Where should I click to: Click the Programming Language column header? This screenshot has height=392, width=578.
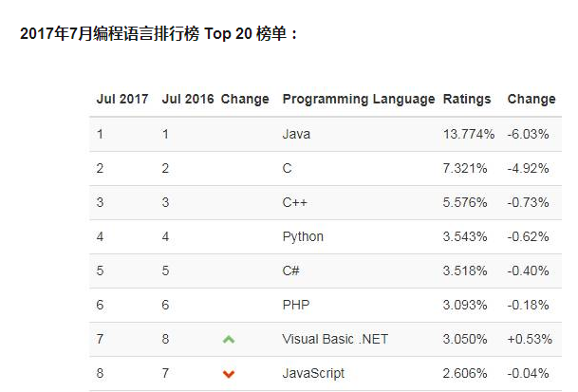click(x=359, y=99)
